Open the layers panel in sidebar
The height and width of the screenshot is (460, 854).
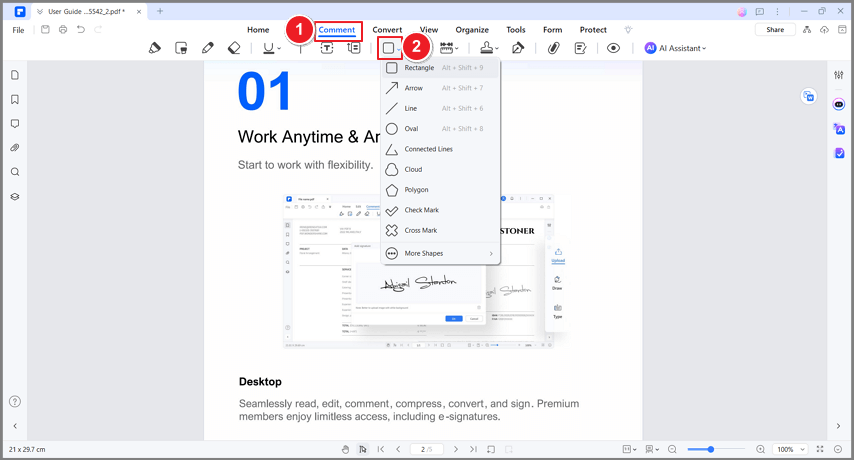click(15, 197)
